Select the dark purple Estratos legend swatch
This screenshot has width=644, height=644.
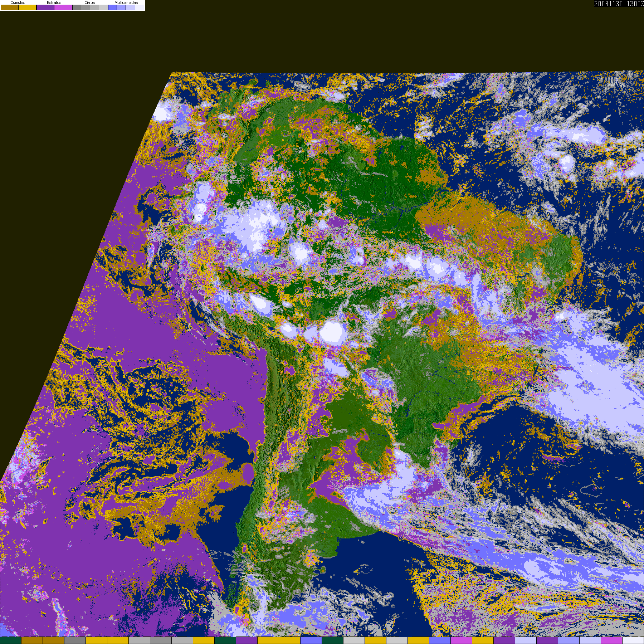[45, 7]
